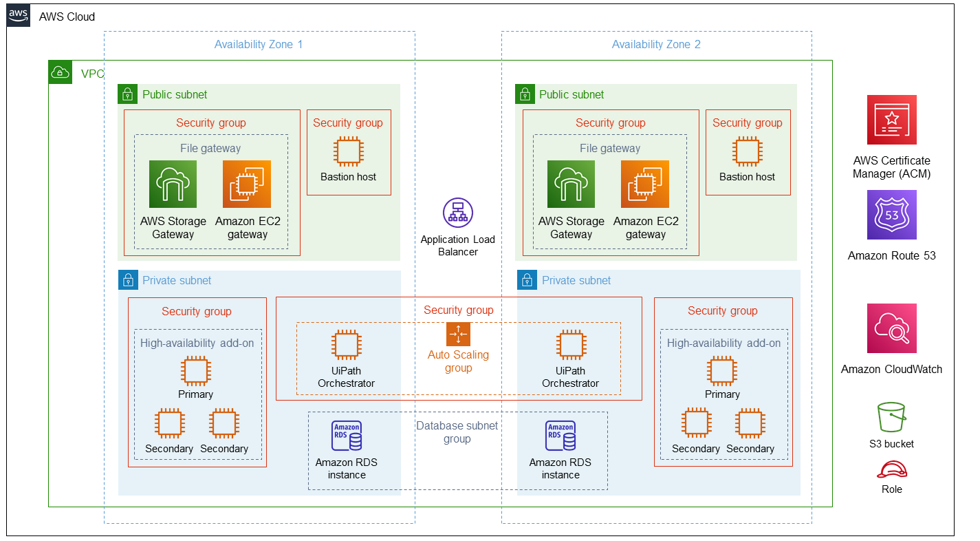
Task: Click "High-availability add-on" label in Zone 1
Action: coord(197,343)
